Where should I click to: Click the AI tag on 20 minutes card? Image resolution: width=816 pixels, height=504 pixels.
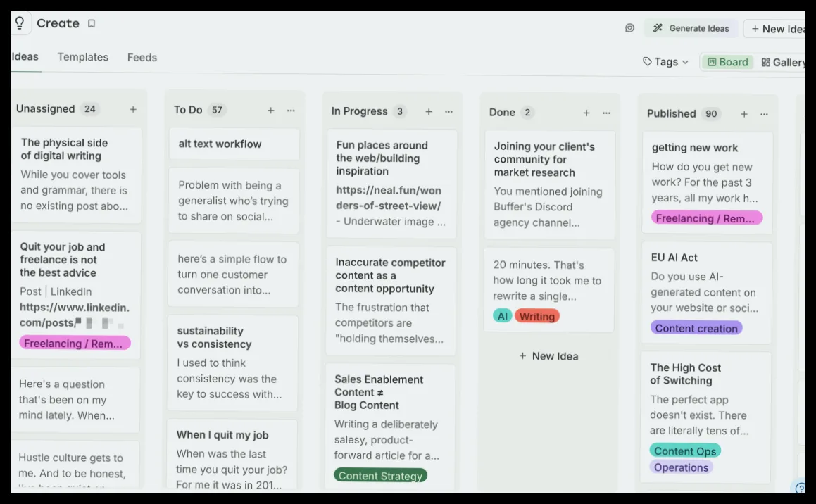(x=502, y=316)
